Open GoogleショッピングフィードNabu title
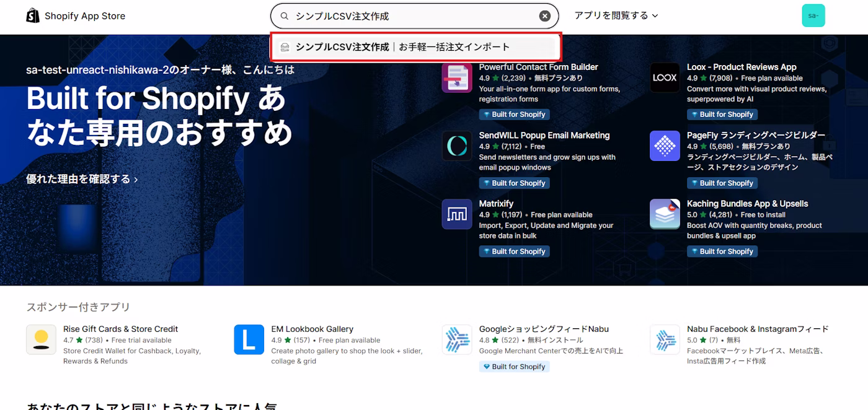The height and width of the screenshot is (410, 868). [544, 329]
